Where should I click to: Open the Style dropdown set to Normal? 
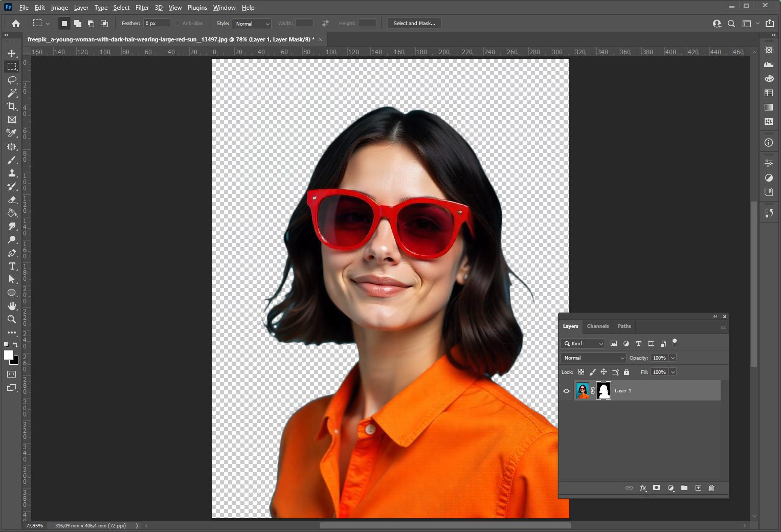coord(251,24)
